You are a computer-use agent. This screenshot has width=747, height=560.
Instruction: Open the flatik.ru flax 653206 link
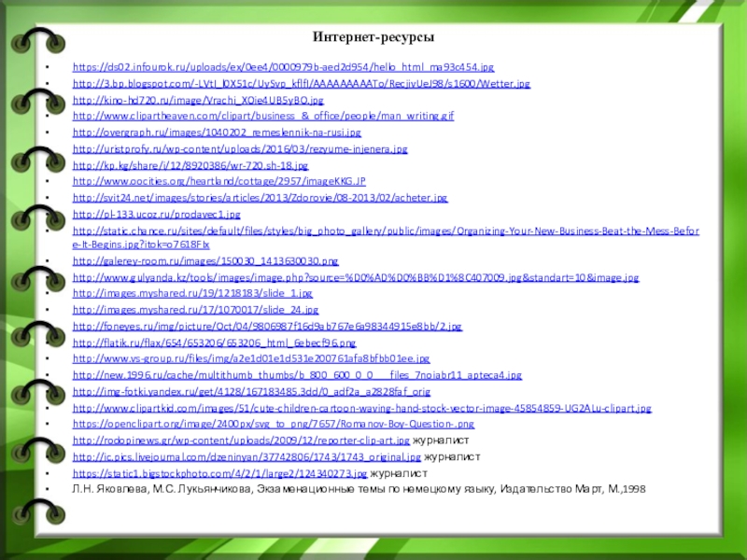(x=214, y=343)
